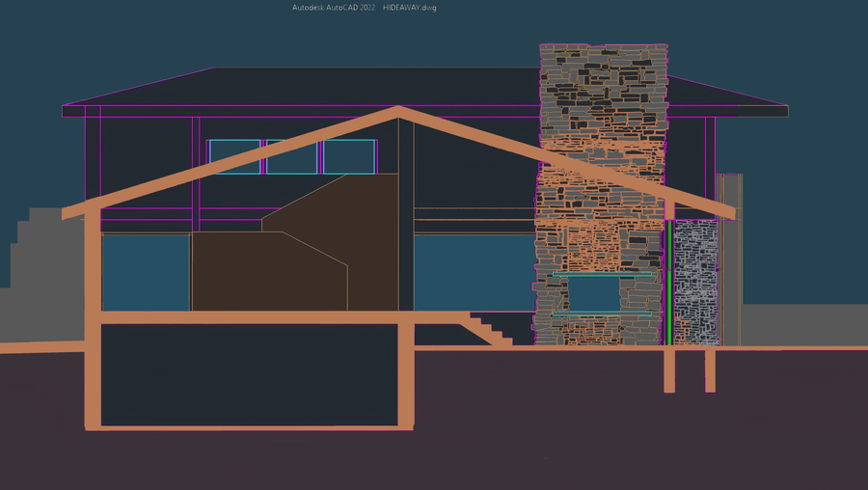Select the blue glass panel left of chimney
This screenshot has width=868, height=490.
[x=475, y=272]
